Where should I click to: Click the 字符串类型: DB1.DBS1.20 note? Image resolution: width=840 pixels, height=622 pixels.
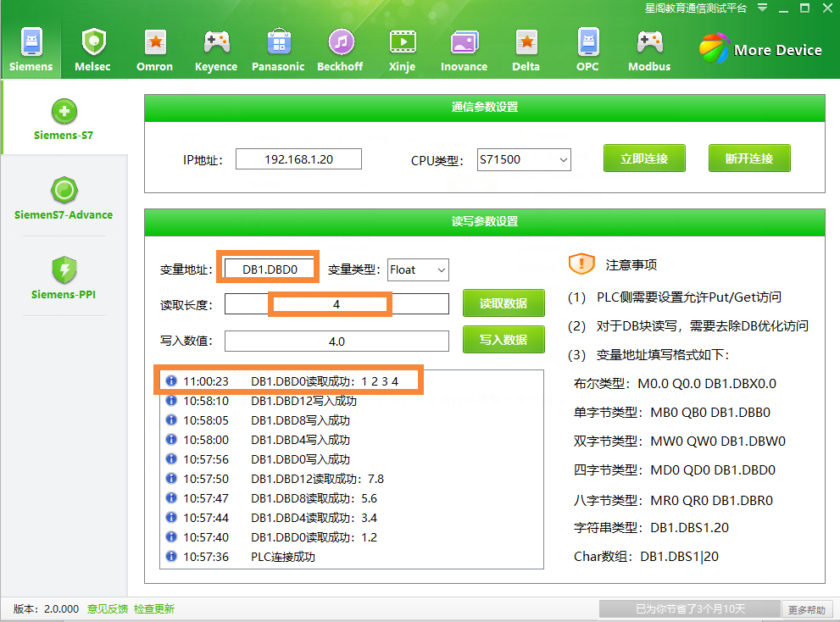651,528
